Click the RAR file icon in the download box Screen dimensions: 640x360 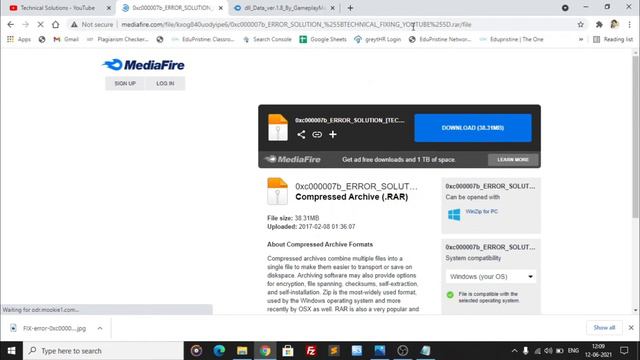point(278,127)
